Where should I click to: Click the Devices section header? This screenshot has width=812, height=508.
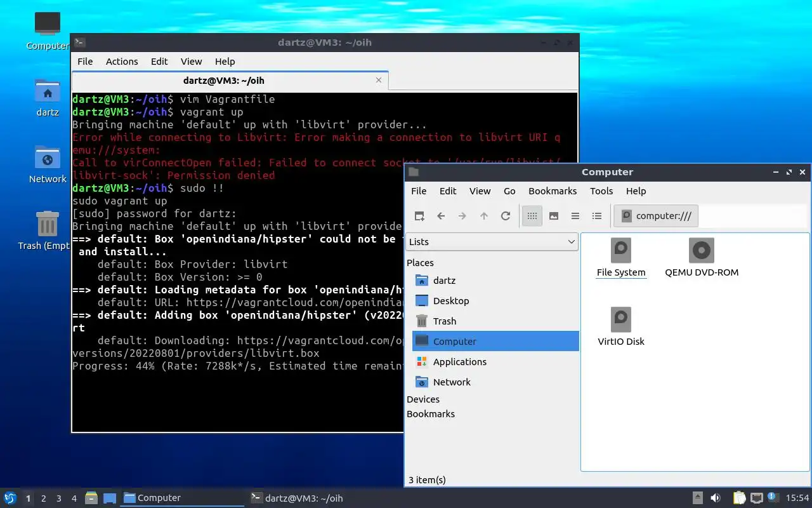(423, 399)
